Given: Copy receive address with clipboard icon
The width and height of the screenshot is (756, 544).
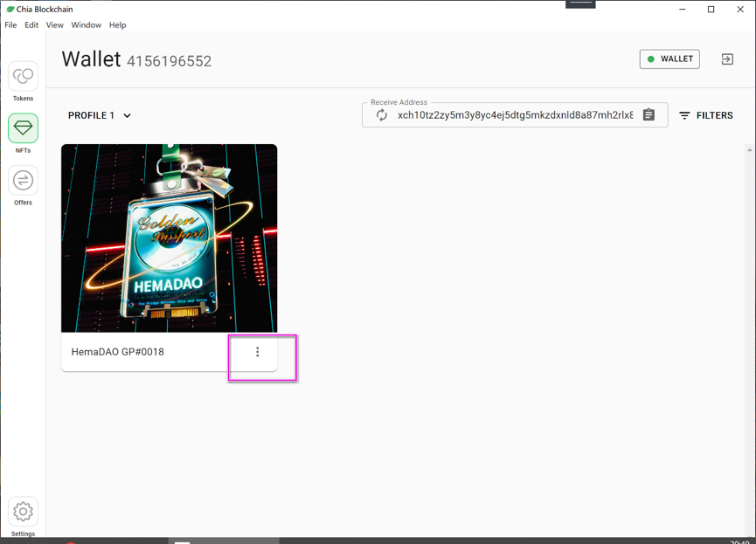Looking at the screenshot, I should (649, 114).
